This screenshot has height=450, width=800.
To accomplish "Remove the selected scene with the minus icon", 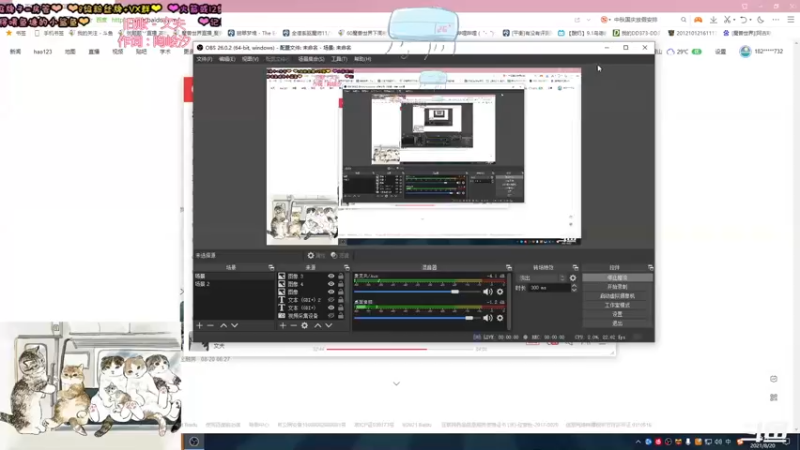I will coord(210,326).
